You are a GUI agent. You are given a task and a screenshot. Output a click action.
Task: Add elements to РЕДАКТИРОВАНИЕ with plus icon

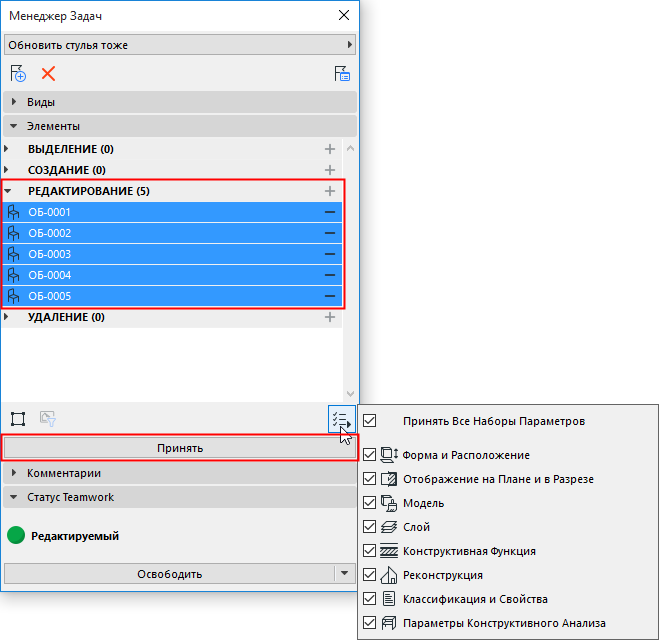click(x=330, y=191)
